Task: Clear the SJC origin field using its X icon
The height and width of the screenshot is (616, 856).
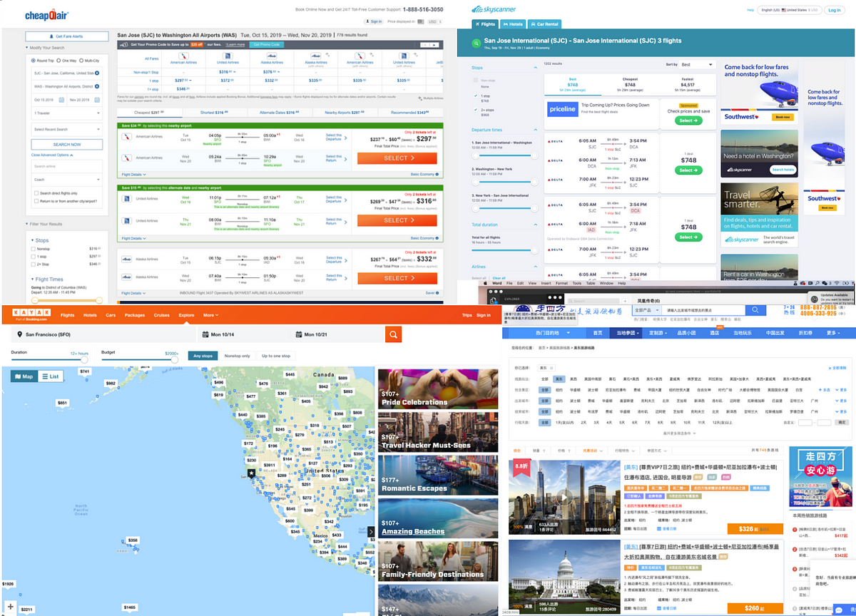Action: pyautogui.click(x=97, y=73)
